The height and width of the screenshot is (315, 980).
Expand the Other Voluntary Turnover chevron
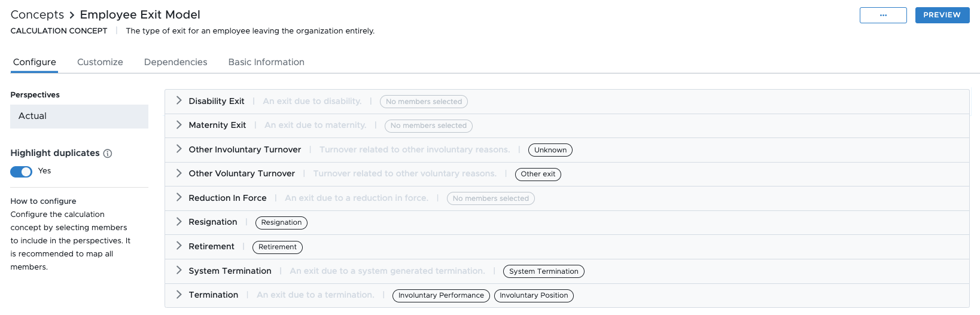tap(179, 173)
